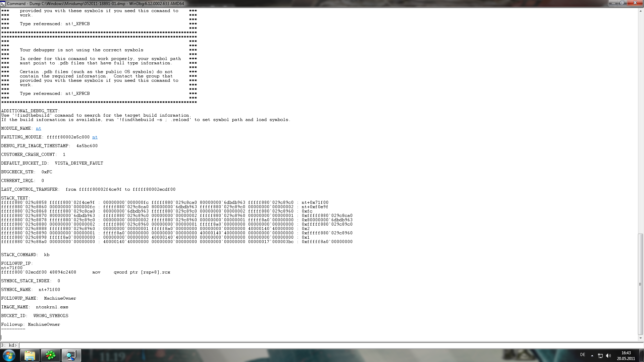Close the WinDbg dump window

point(635,3)
